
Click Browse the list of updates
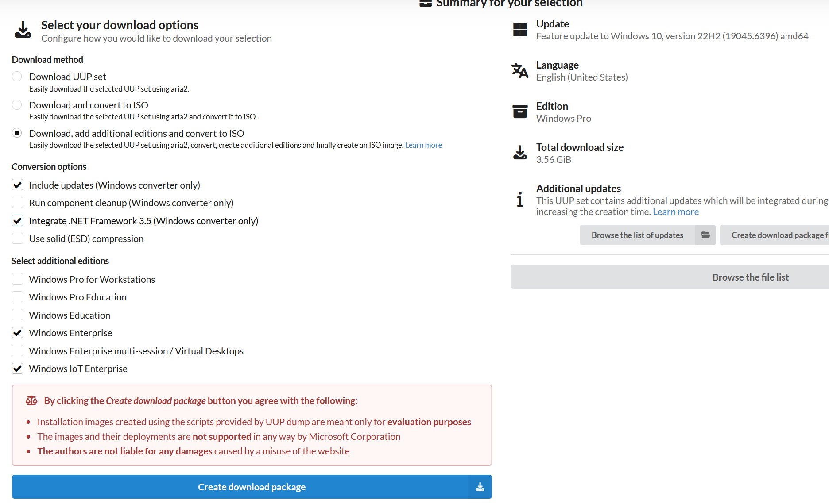(637, 235)
